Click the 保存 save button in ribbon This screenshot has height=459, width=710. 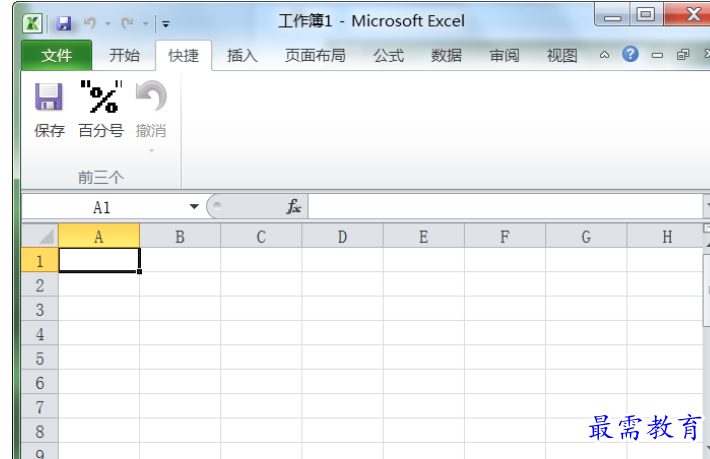(x=49, y=110)
